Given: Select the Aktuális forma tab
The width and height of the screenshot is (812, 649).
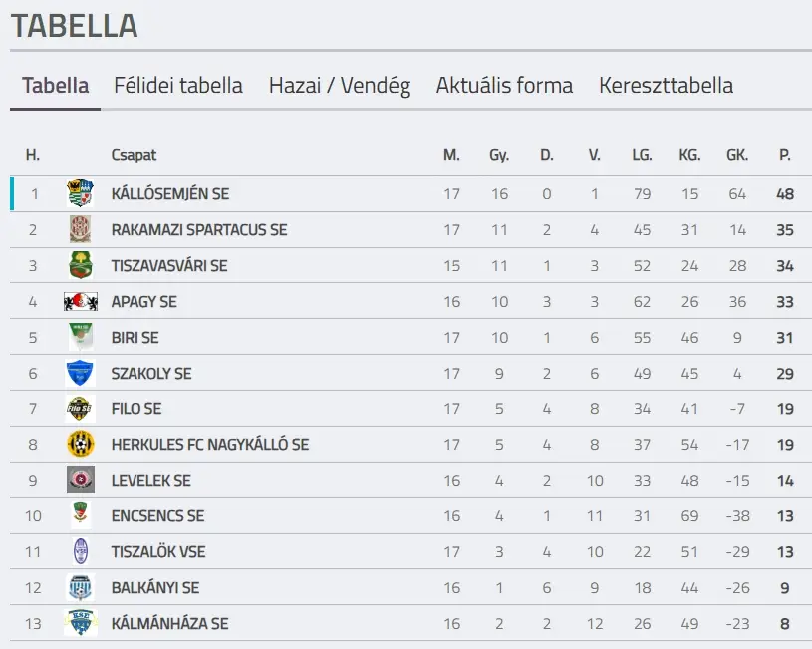Looking at the screenshot, I should pyautogui.click(x=504, y=86).
